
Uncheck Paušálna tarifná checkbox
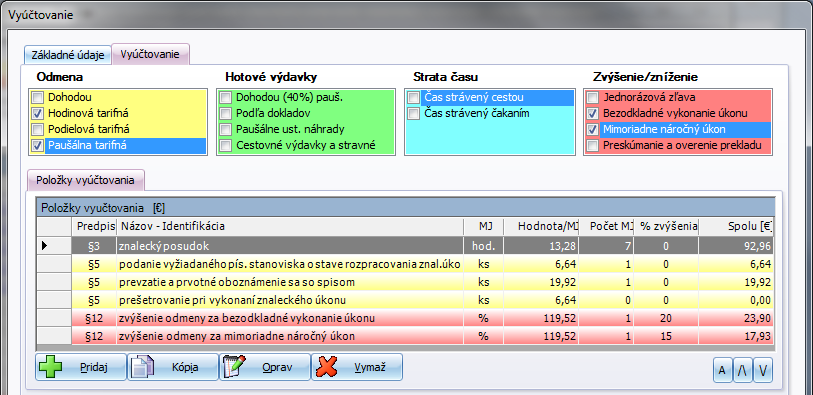pos(37,146)
